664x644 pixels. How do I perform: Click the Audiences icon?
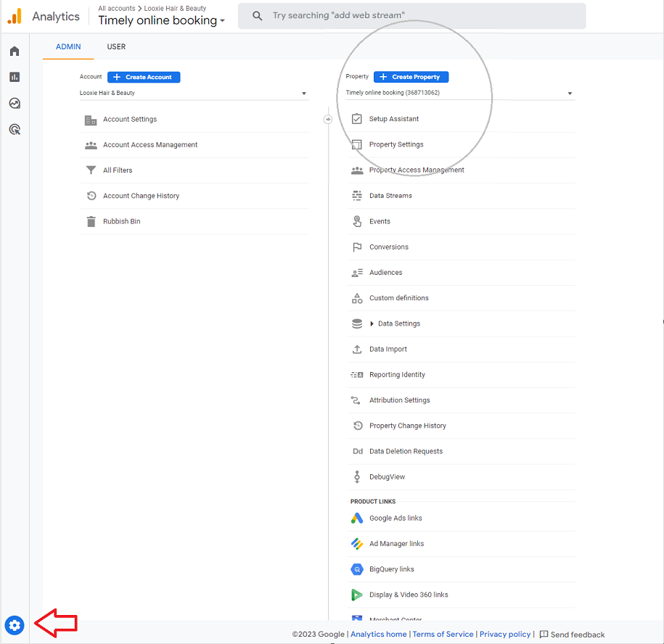click(357, 273)
